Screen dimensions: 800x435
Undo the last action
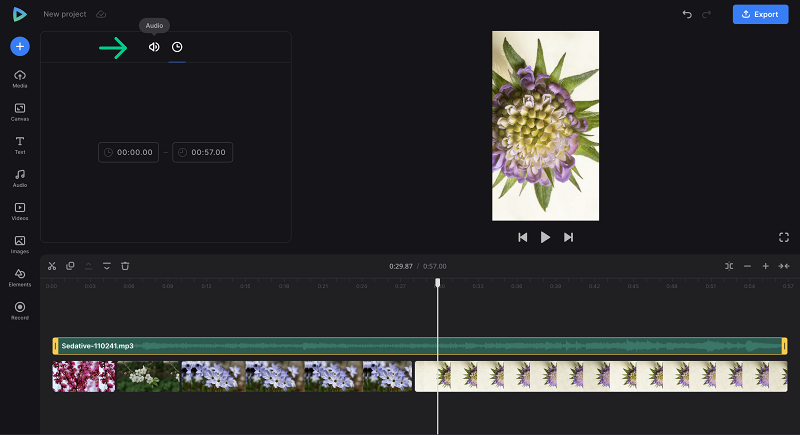[x=687, y=14]
